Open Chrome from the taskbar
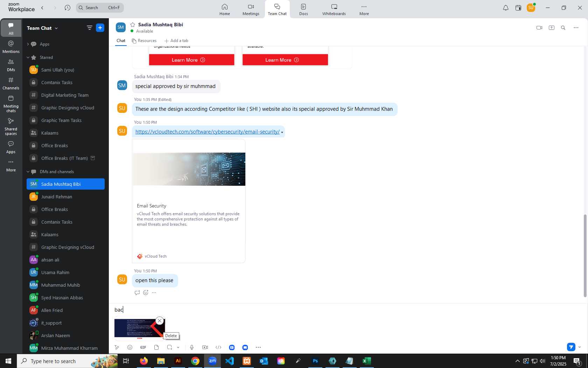This screenshot has width=588, height=368. 195,361
